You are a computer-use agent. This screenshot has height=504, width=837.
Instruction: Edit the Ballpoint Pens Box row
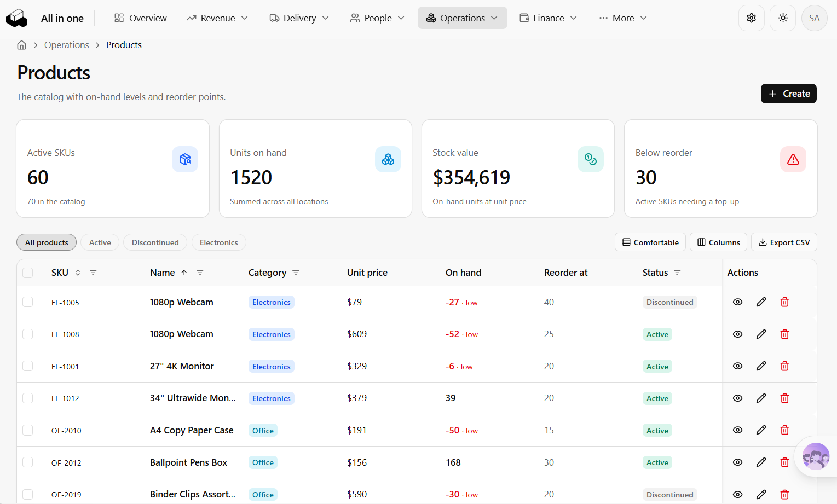pos(761,462)
